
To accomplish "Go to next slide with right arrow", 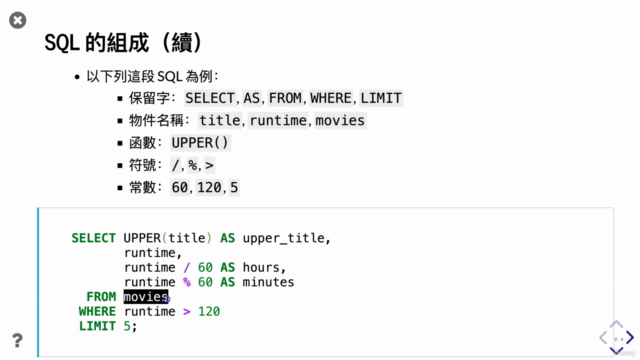I will coord(630,337).
